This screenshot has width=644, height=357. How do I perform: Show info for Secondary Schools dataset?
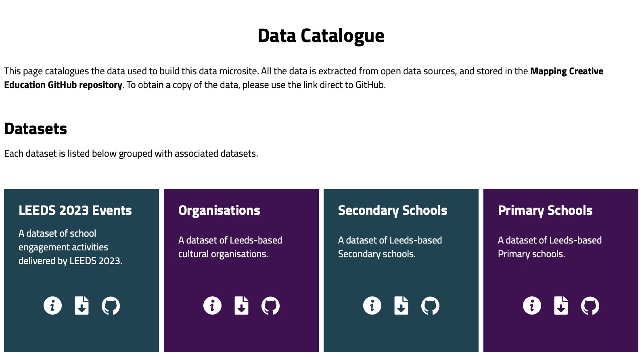pos(372,306)
